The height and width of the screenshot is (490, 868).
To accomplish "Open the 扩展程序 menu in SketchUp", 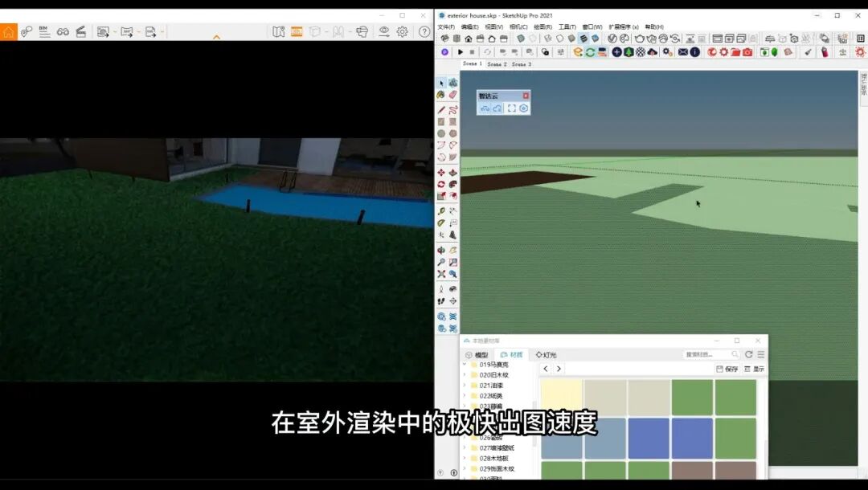I will (624, 27).
